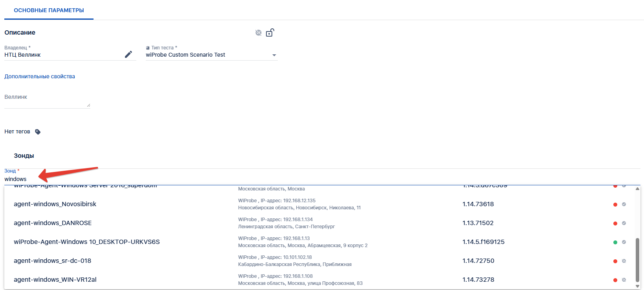Click the open padlock icon beside Описание

(x=270, y=33)
